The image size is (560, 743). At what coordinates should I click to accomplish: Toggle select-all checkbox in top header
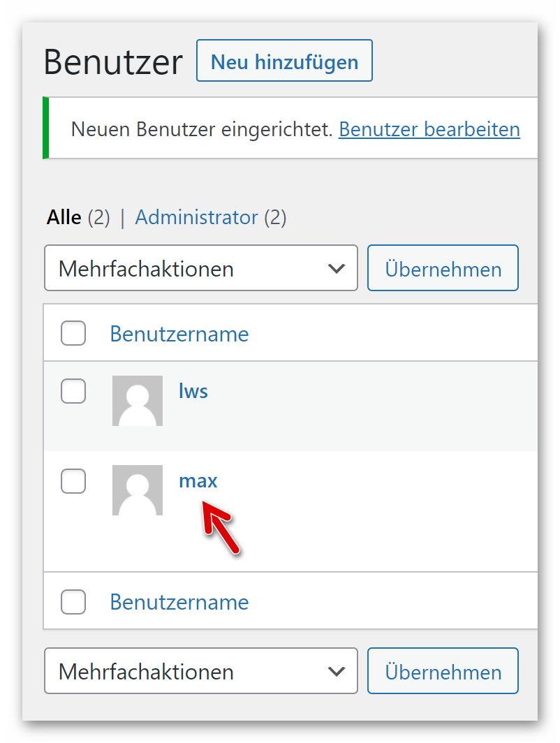coord(73,333)
